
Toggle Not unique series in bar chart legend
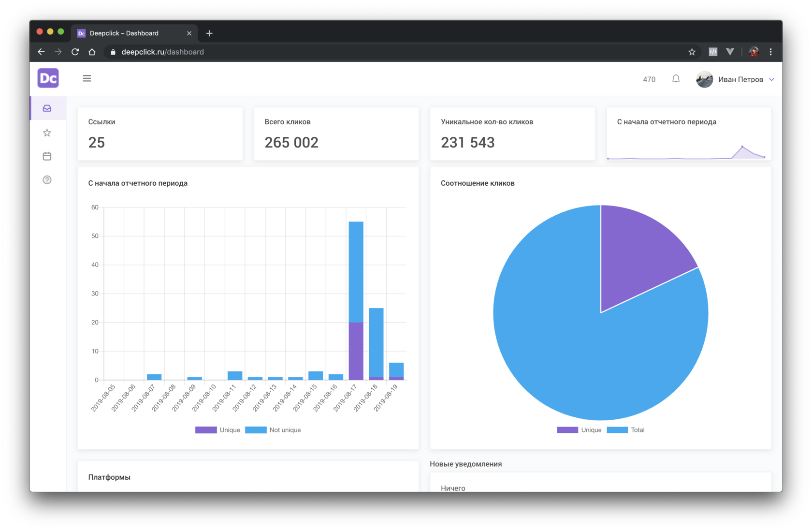pyautogui.click(x=273, y=430)
